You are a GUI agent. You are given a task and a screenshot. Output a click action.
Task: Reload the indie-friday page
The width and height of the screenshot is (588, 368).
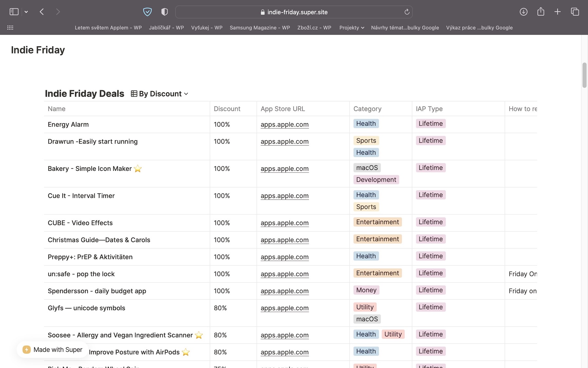tap(407, 12)
